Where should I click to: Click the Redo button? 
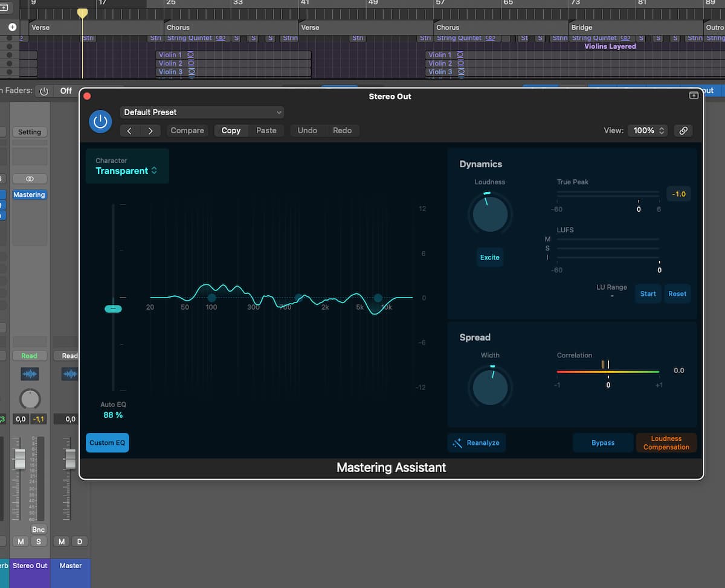coord(342,130)
